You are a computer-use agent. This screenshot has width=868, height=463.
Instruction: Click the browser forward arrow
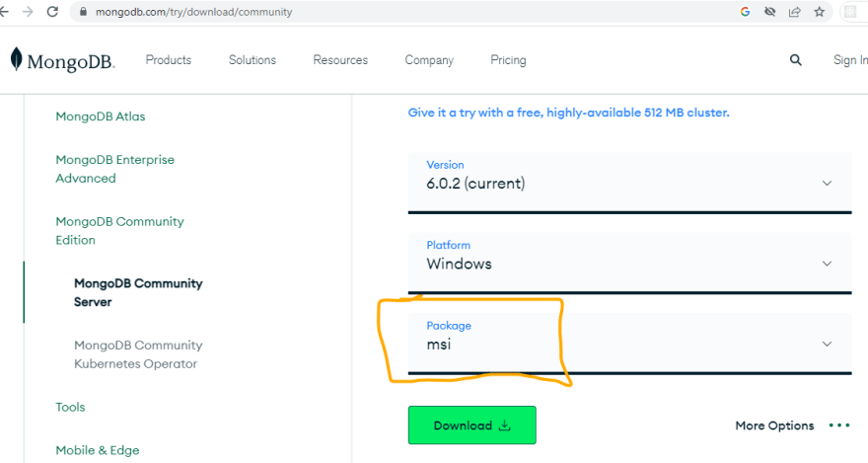coord(28,12)
